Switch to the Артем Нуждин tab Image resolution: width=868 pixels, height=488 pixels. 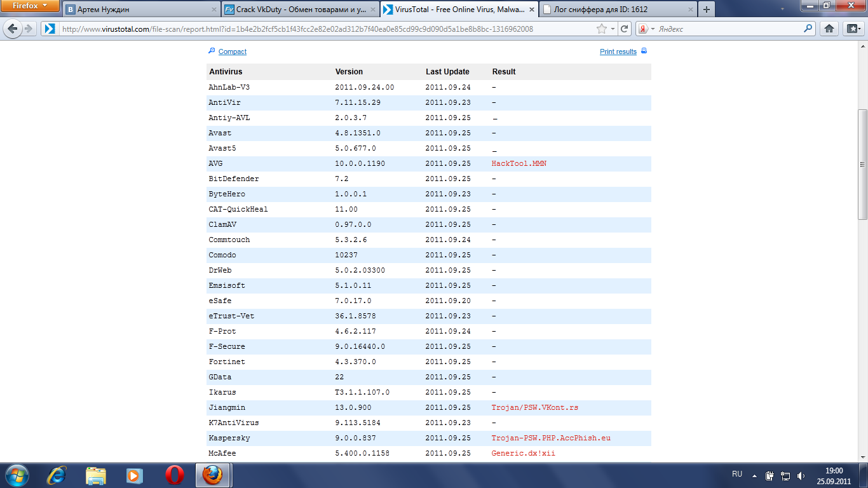[x=141, y=10]
